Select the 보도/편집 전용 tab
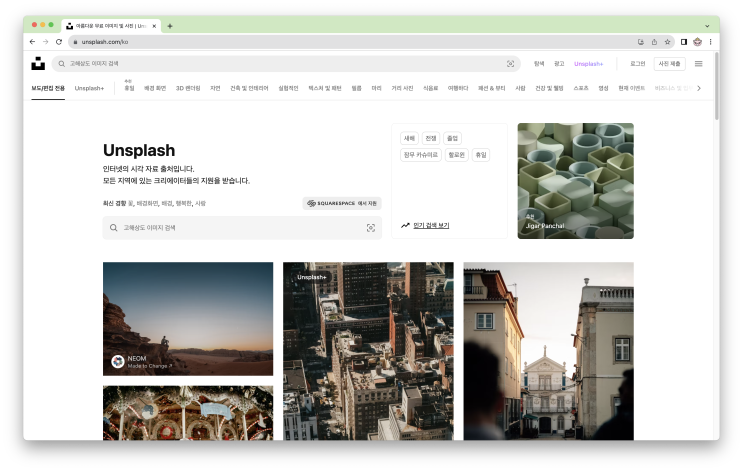743x471 pixels. point(48,88)
